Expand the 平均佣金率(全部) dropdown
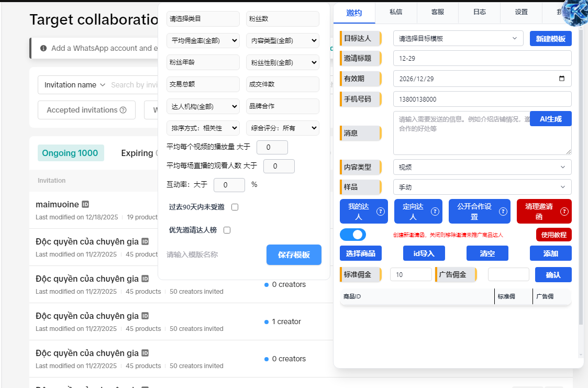The image size is (588, 388). [203, 40]
